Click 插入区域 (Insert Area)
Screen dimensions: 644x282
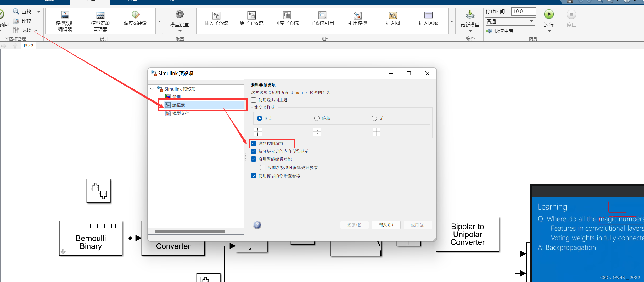pos(428,18)
